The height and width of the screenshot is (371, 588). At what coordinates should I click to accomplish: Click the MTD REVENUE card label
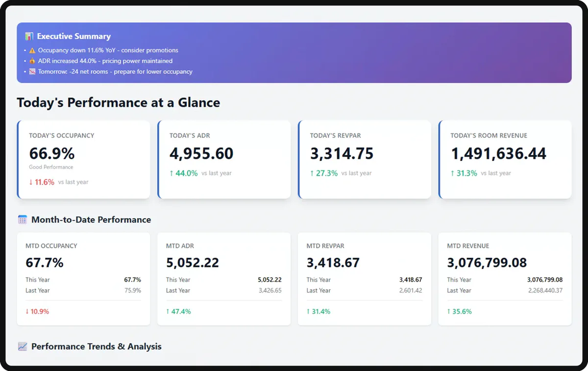click(x=468, y=246)
